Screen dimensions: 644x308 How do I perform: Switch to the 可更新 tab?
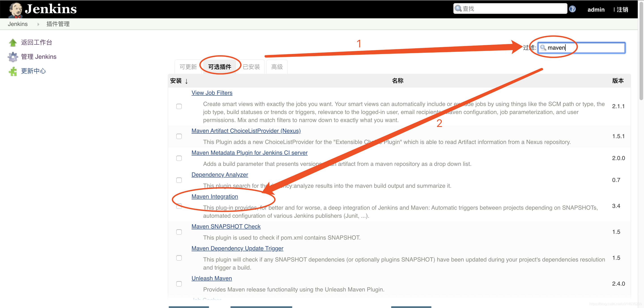coord(188,67)
